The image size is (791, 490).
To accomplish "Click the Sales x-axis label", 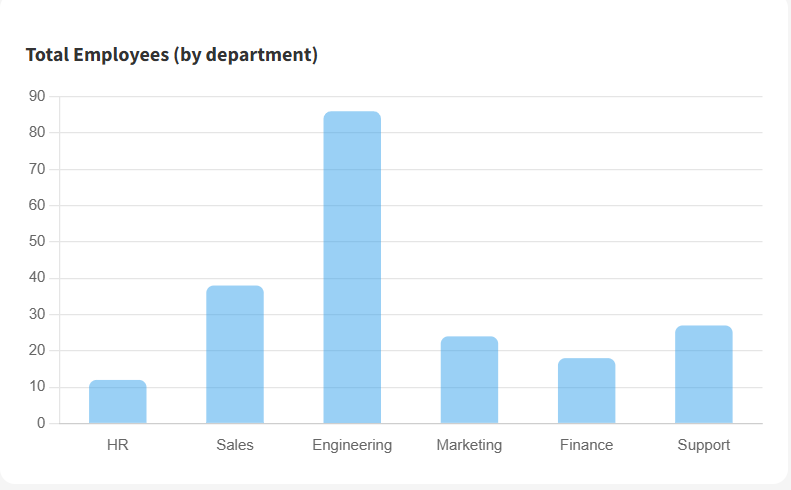I will coord(235,445).
